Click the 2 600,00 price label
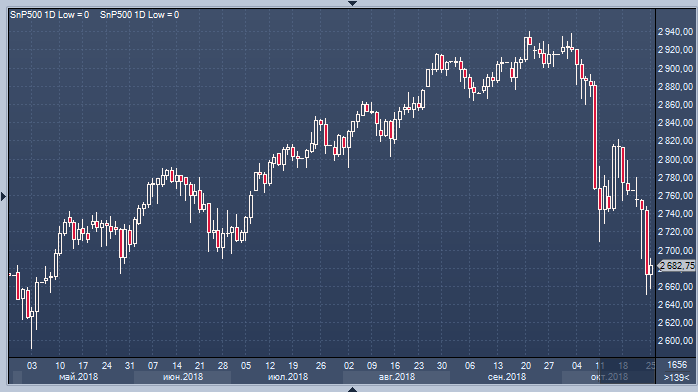 pos(675,340)
